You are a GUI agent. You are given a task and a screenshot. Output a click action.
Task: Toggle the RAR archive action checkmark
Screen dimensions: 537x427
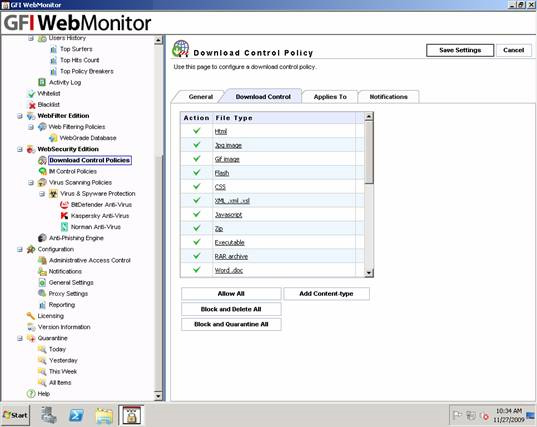coord(197,256)
